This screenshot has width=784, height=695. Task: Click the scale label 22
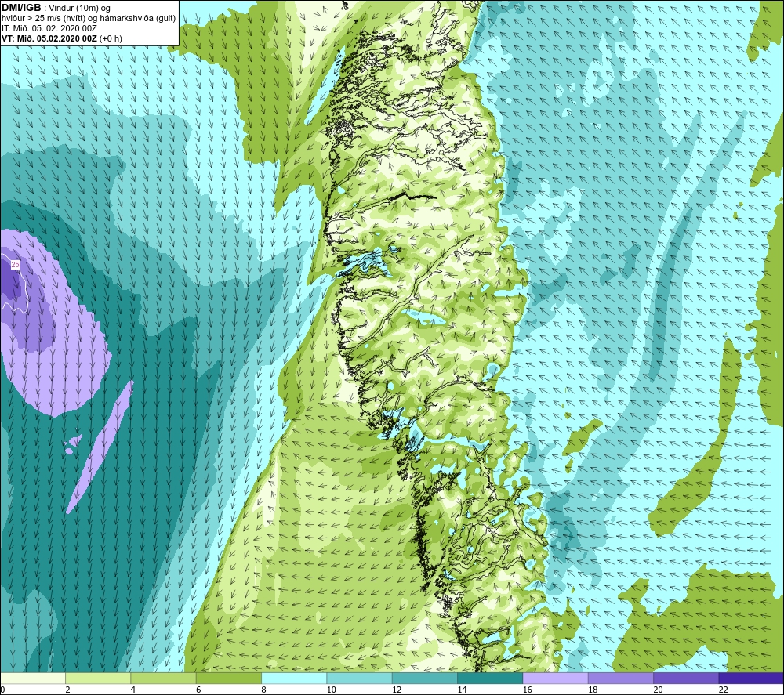click(x=724, y=690)
